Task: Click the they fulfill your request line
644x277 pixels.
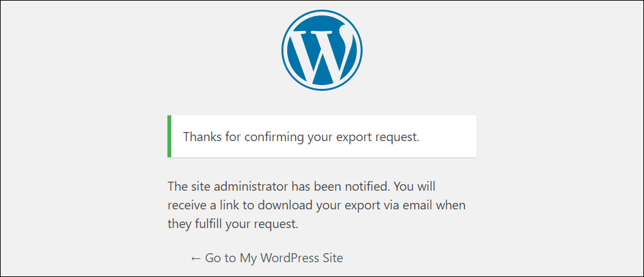Action: pos(232,225)
